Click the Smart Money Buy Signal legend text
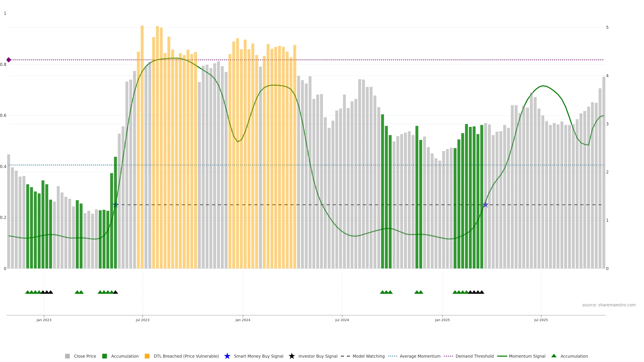The width and height of the screenshot is (644, 362). point(258,356)
